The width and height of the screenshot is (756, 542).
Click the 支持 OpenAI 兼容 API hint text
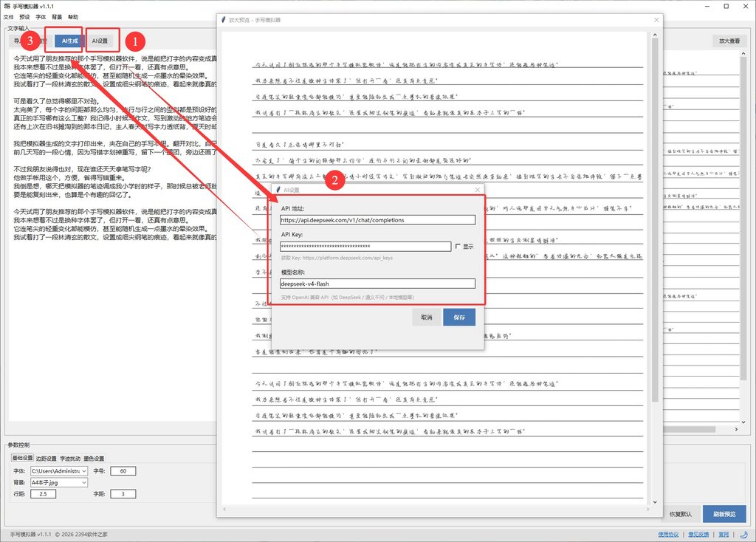click(x=347, y=297)
